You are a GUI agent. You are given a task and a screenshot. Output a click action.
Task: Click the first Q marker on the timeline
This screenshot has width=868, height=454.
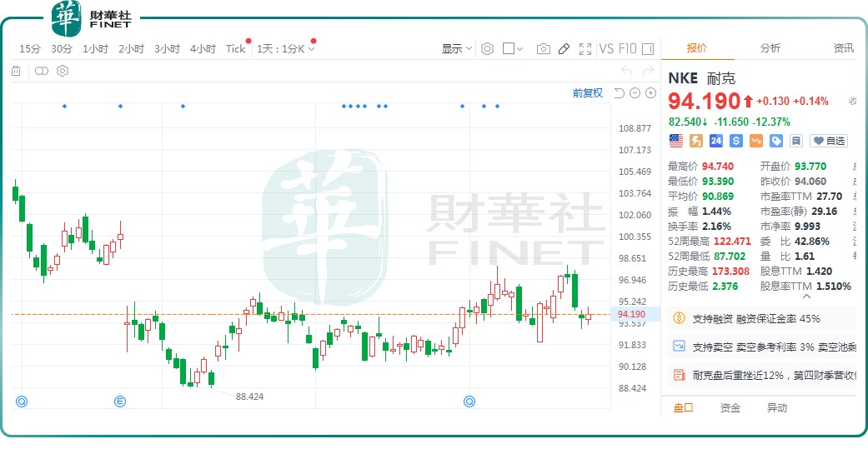[22, 402]
